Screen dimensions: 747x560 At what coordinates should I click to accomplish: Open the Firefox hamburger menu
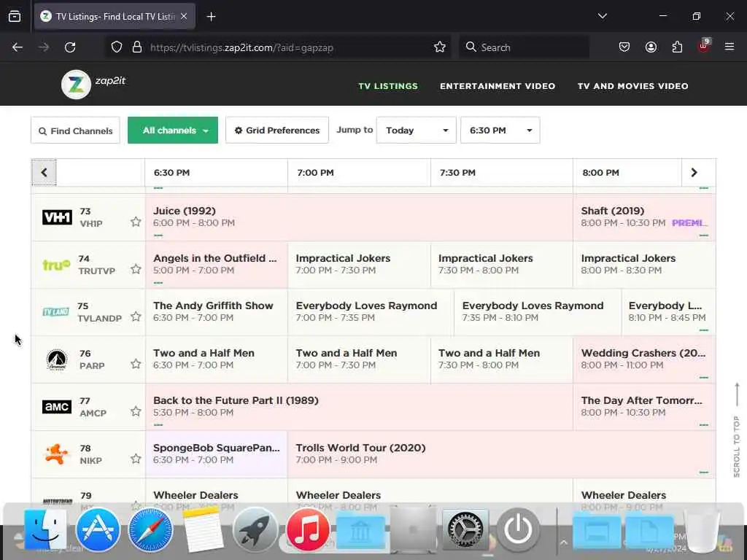tap(729, 47)
